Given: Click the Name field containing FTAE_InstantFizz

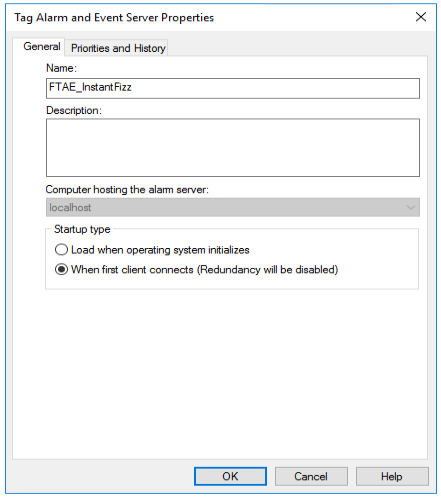Looking at the screenshot, I should (x=233, y=88).
